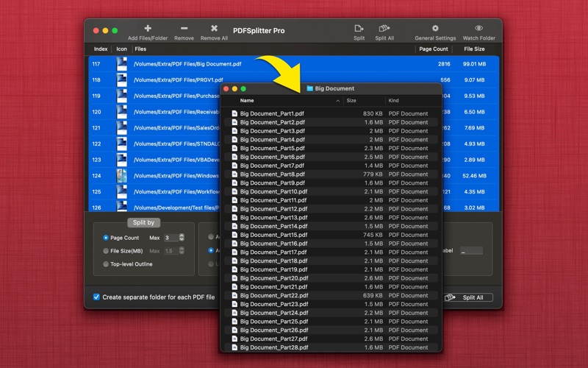Click thumbnail icon of row 124 Windows file

coord(121,176)
